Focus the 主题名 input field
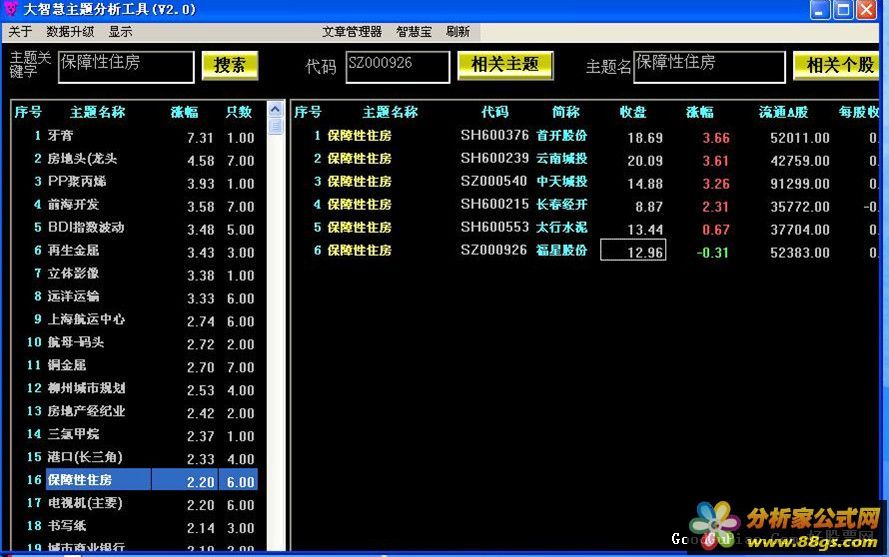 click(709, 67)
